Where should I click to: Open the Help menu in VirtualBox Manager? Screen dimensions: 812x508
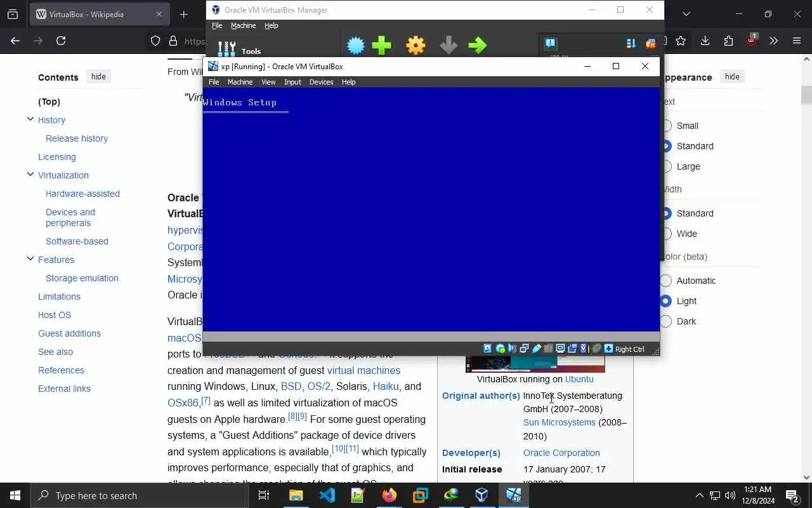click(272, 25)
